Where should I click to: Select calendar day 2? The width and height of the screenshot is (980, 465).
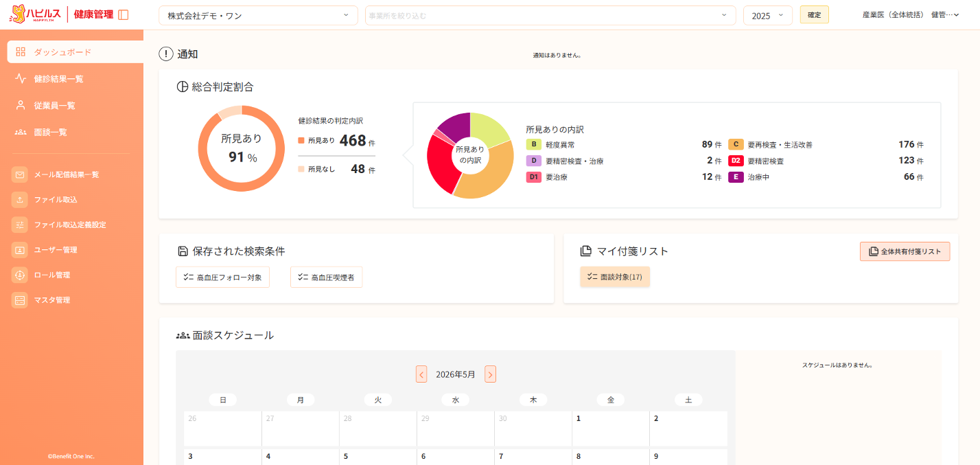688,429
